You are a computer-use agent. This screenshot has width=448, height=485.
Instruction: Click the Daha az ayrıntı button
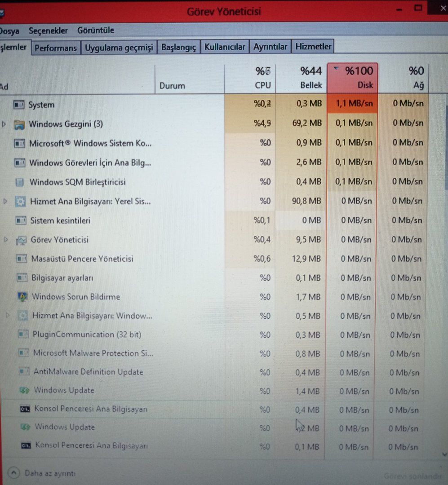coord(42,473)
